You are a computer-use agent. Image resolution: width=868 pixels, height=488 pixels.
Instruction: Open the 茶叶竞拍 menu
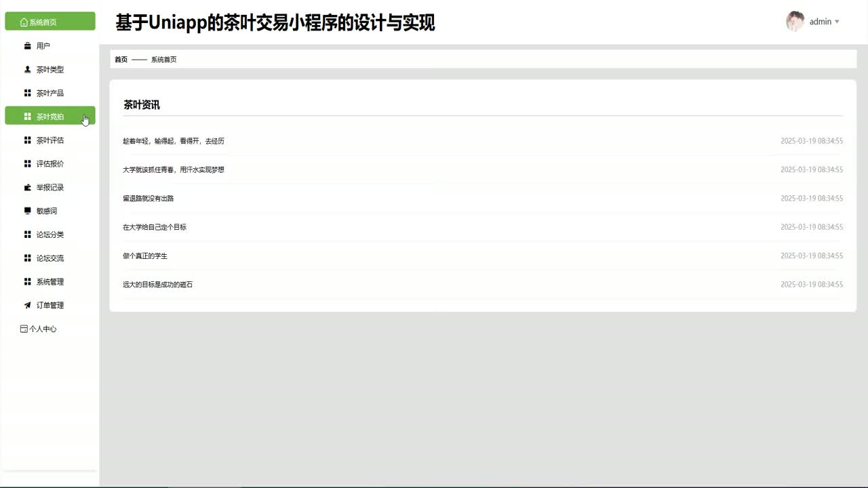pos(50,117)
